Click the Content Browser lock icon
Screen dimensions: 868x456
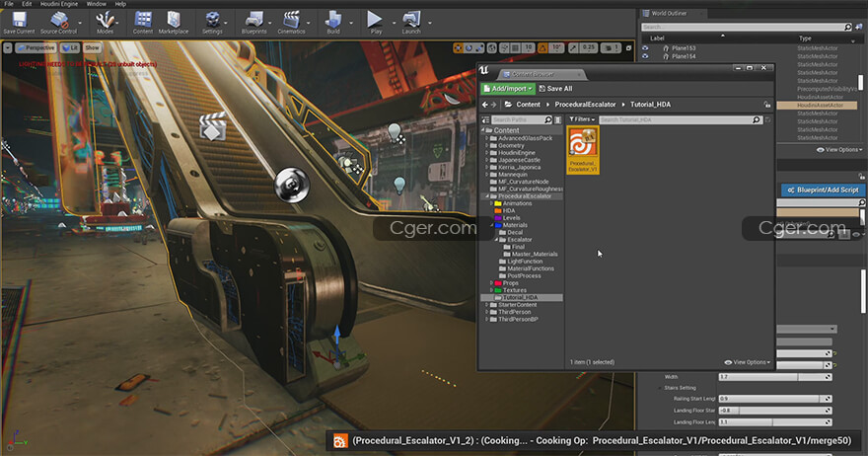(766, 105)
